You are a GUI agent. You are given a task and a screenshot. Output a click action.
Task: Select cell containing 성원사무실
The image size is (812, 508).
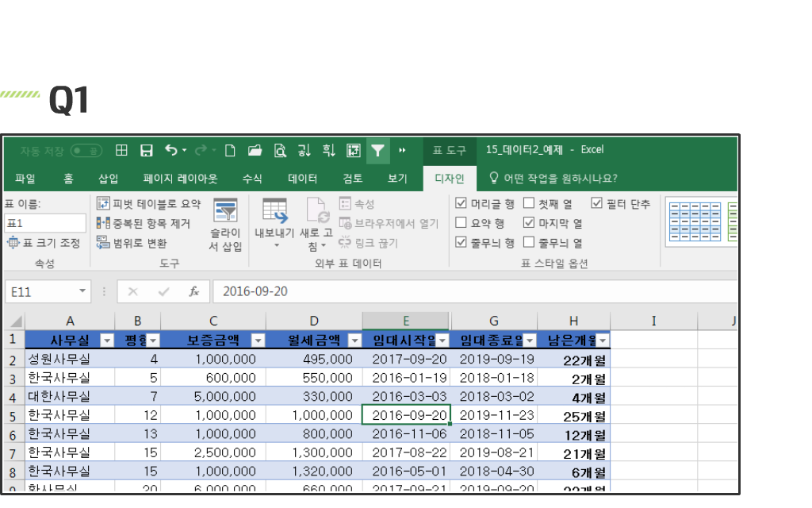point(70,359)
